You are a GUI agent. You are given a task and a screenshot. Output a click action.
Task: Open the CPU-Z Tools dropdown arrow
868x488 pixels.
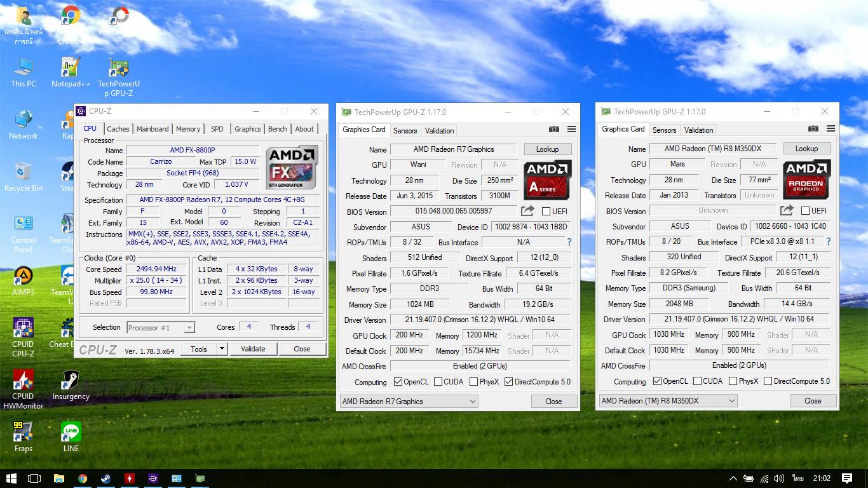[x=222, y=349]
